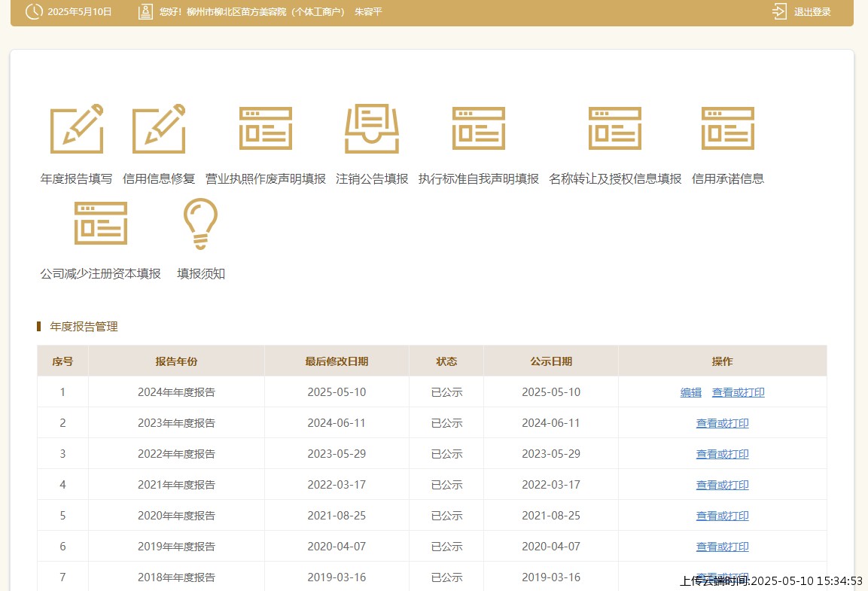Click the 报告年份 column header
Image resolution: width=868 pixels, height=591 pixels.
177,361
